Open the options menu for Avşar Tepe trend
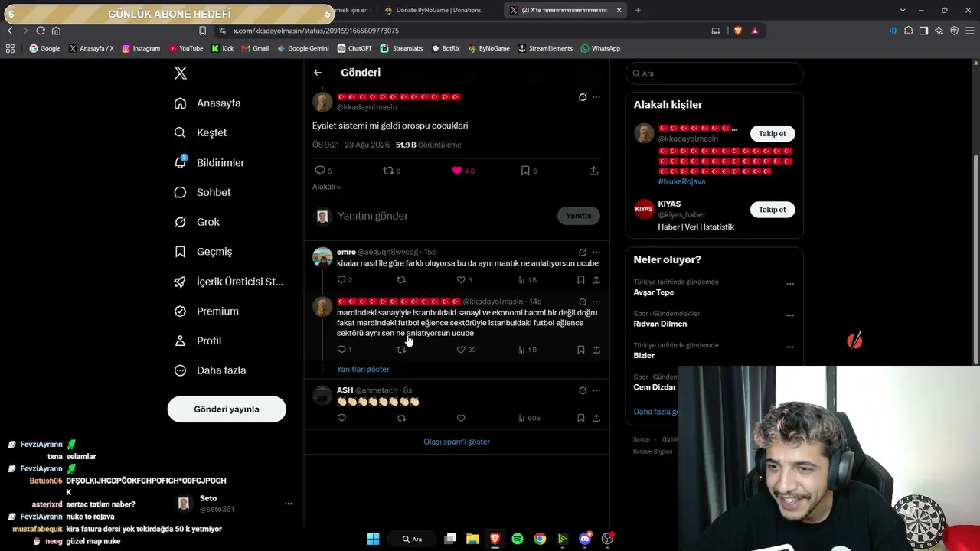This screenshot has width=980, height=551. click(x=790, y=284)
